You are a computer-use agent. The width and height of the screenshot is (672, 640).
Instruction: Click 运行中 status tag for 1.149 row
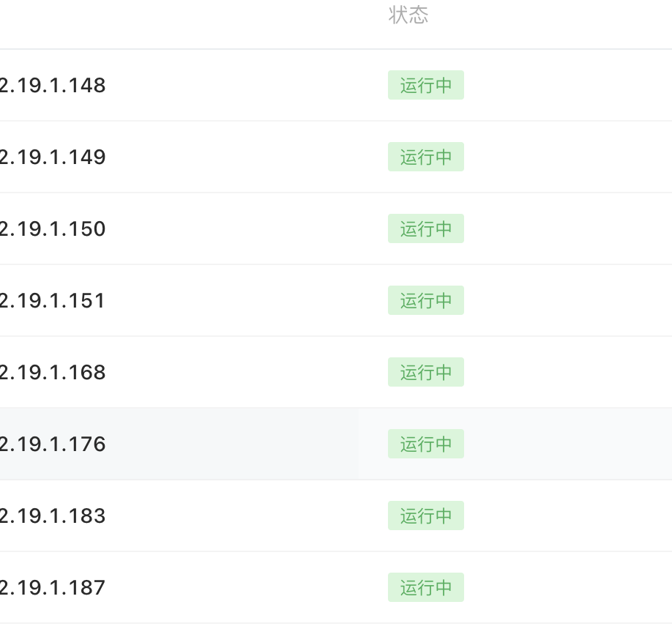coord(425,157)
